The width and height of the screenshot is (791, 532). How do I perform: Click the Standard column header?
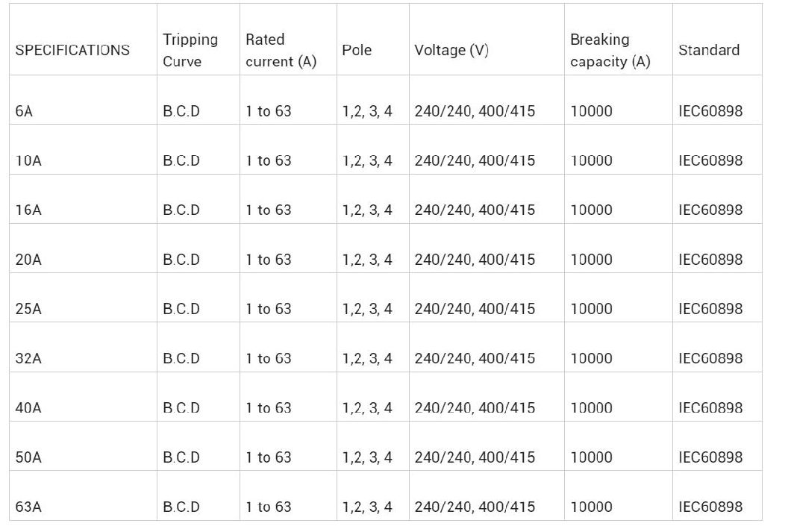709,50
